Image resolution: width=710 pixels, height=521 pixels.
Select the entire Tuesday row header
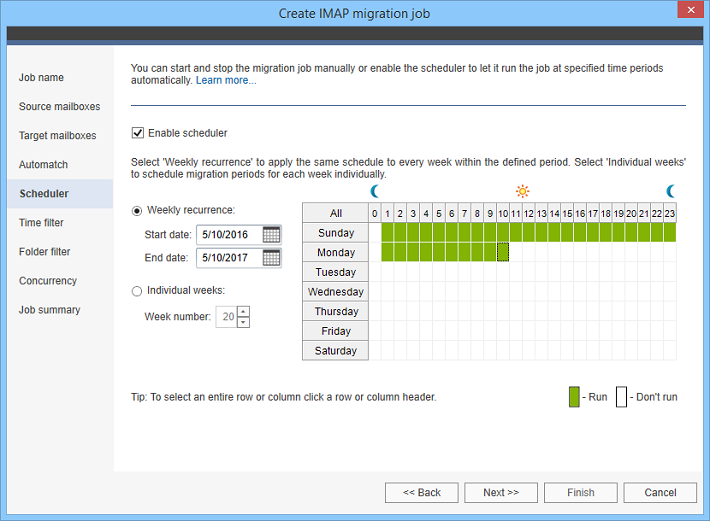(336, 272)
